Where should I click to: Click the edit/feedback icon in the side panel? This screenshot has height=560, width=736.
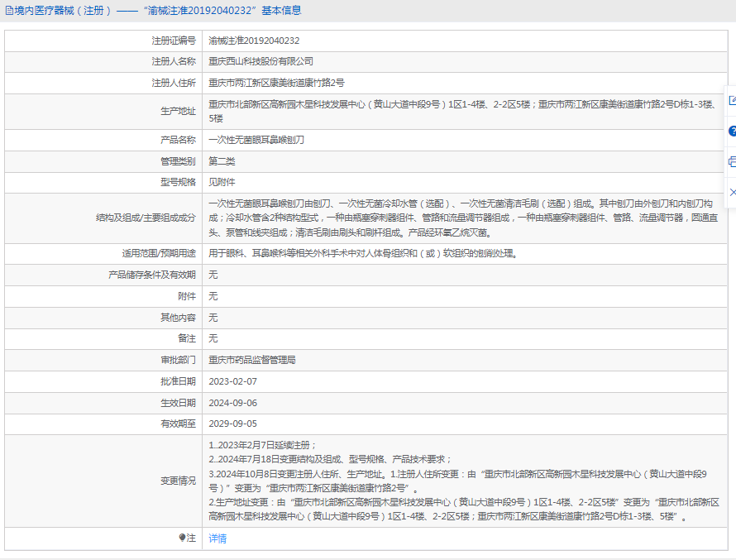(x=732, y=101)
